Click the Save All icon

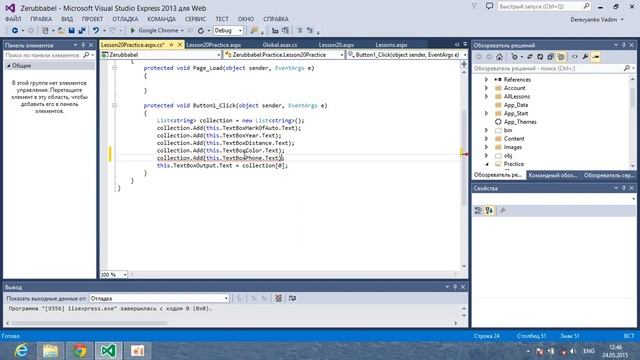pos(82,31)
